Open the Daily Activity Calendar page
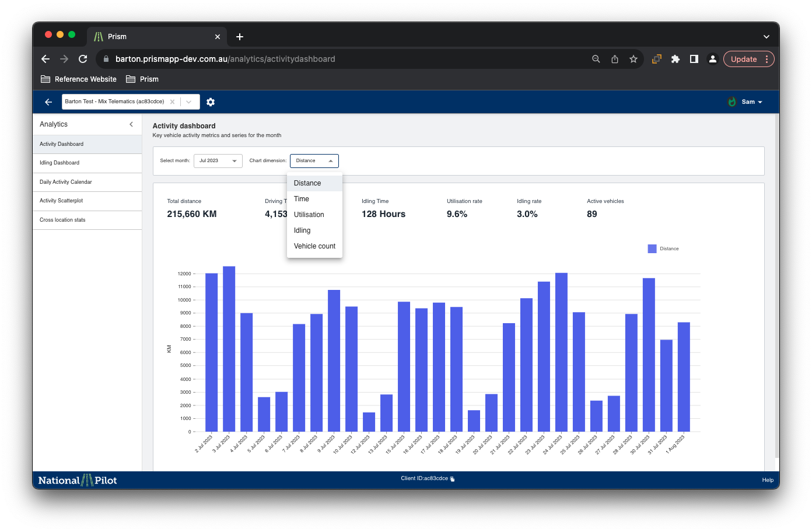This screenshot has width=812, height=532. (66, 182)
